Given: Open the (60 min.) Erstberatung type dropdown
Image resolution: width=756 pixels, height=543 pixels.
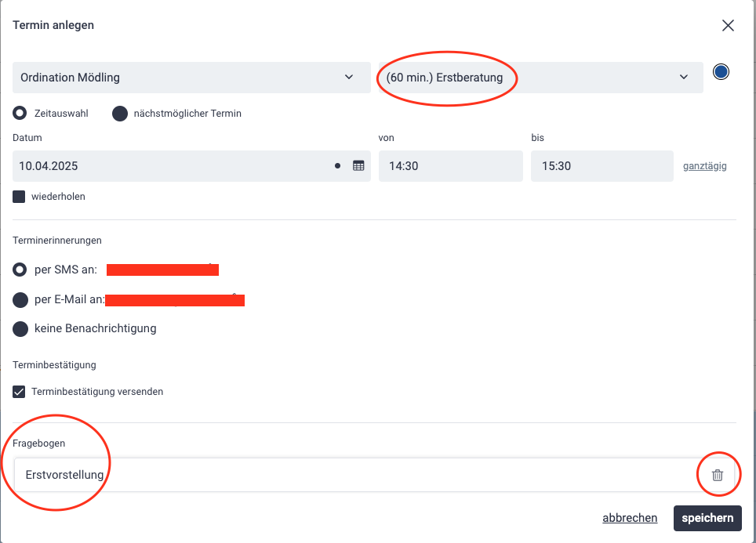Looking at the screenshot, I should [x=540, y=78].
